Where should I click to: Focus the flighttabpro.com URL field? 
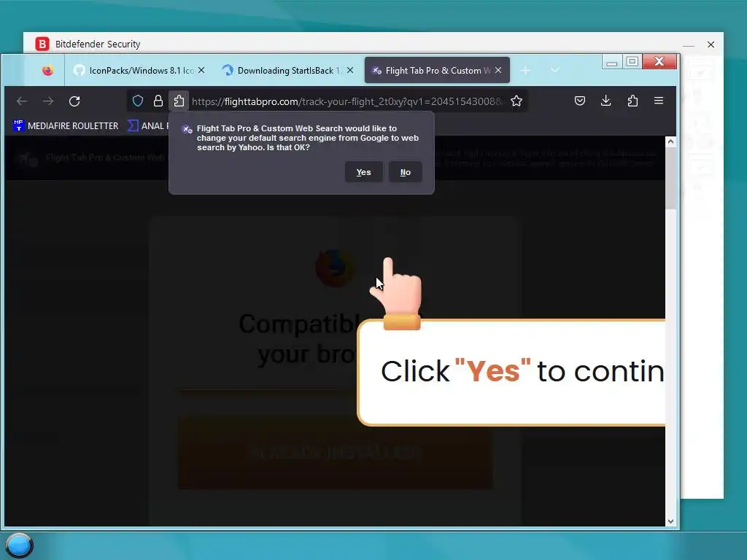[x=347, y=101]
